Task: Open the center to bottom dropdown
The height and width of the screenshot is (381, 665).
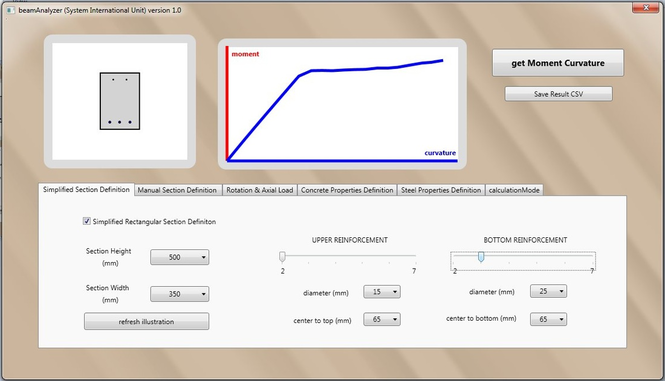Action: [x=548, y=319]
